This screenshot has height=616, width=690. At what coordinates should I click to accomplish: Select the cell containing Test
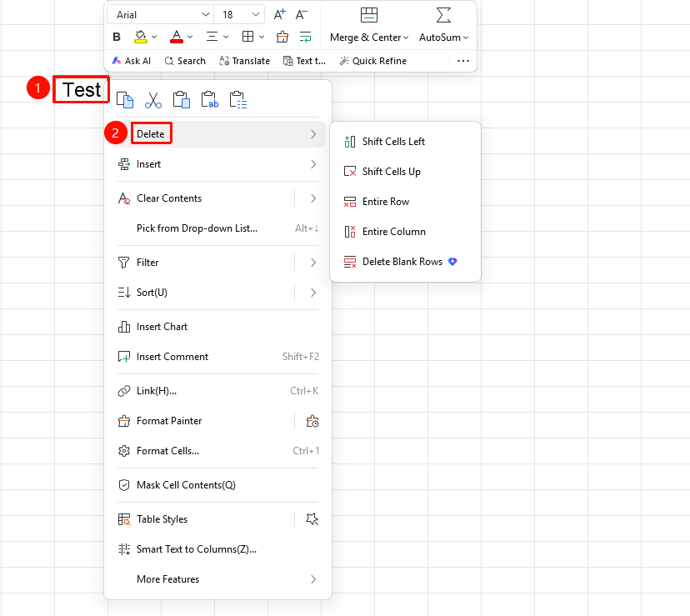82,90
